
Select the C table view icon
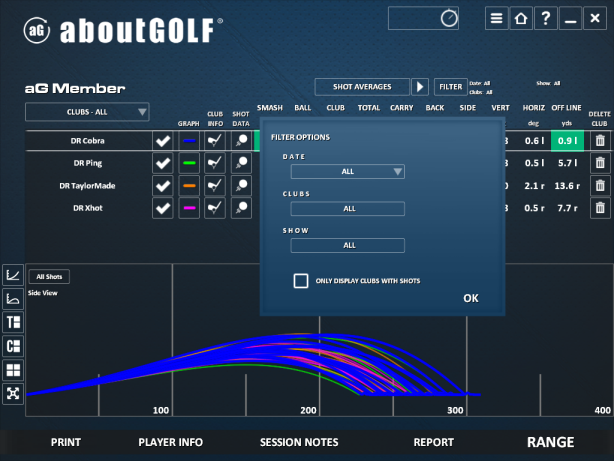[13, 346]
